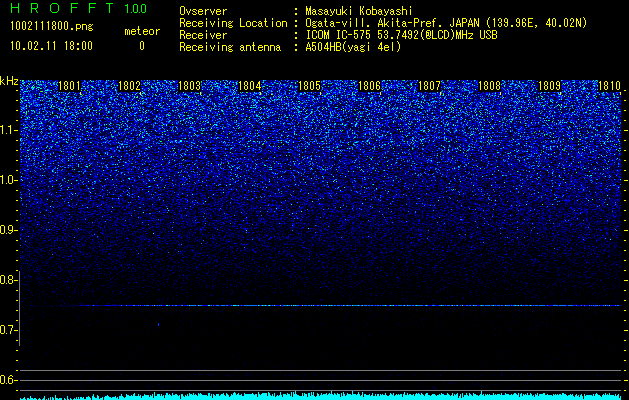Click the 1808 time marker
The height and width of the screenshot is (400, 629).
489,86
